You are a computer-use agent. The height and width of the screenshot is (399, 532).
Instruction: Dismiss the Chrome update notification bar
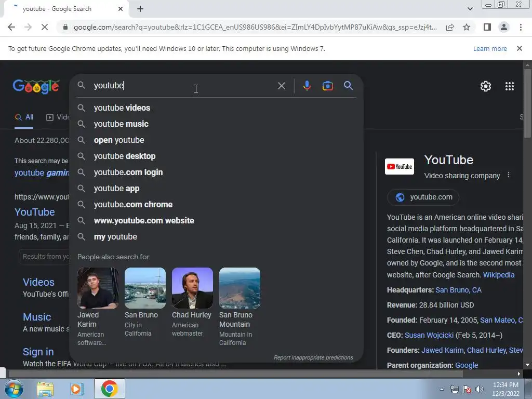[519, 48]
